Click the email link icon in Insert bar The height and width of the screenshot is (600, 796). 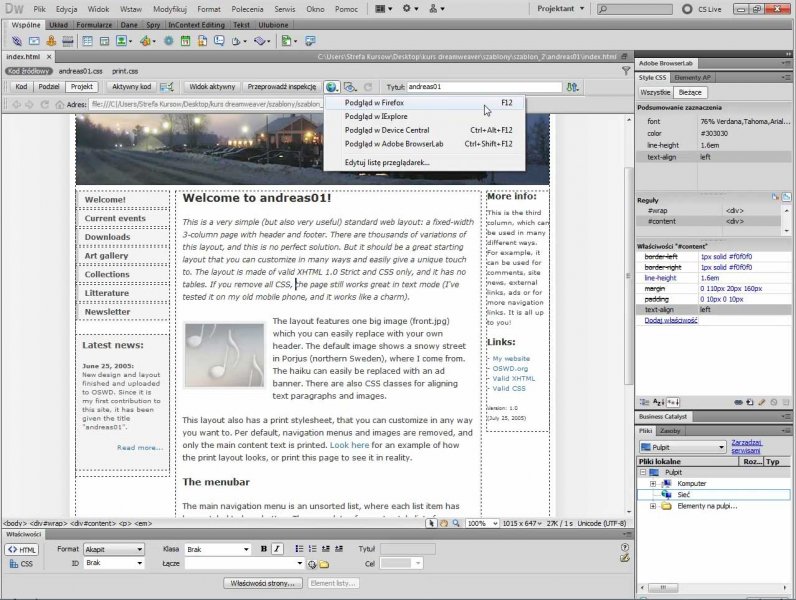34,41
